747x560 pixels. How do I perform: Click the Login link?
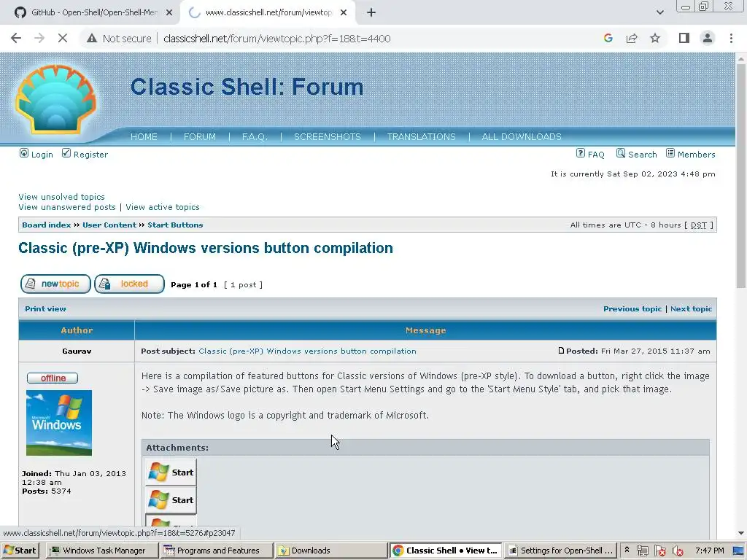[42, 155]
